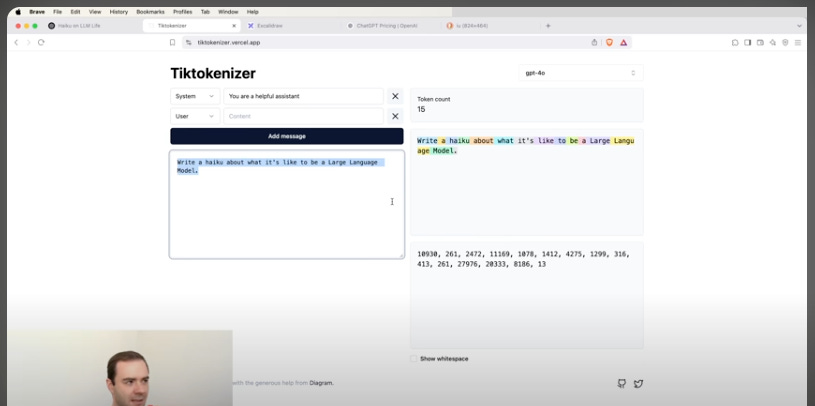Click the highlighted token Model in output
Screen dimensions: 815x406
click(x=442, y=151)
